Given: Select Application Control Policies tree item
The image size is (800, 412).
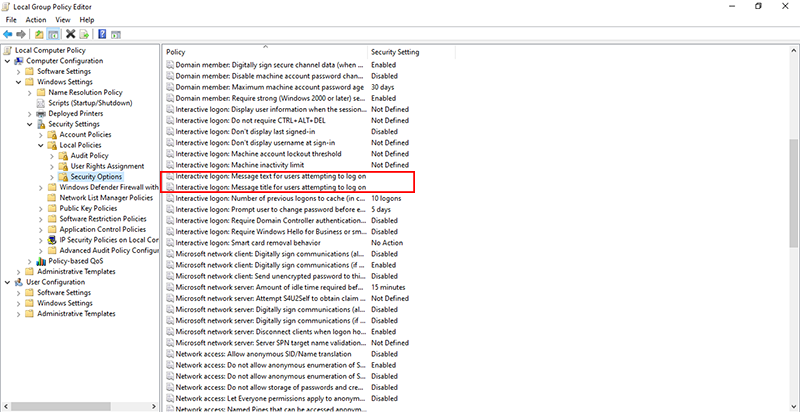Looking at the screenshot, I should pyautogui.click(x=103, y=229).
